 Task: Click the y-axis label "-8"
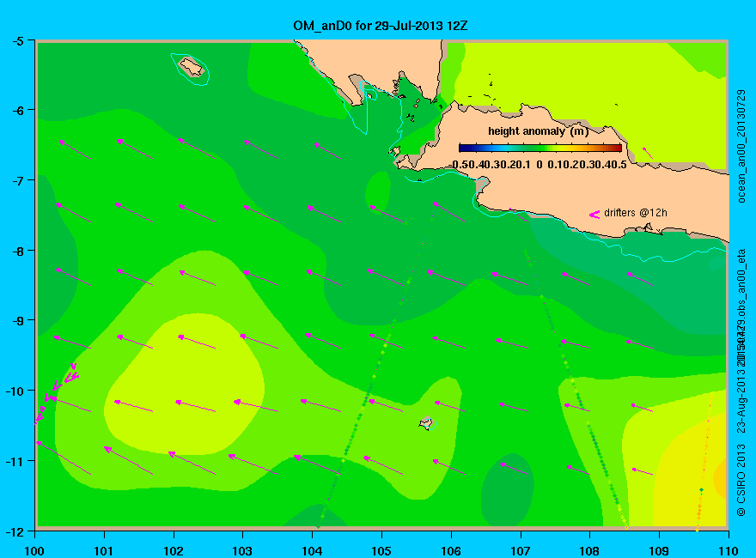[x=18, y=251]
